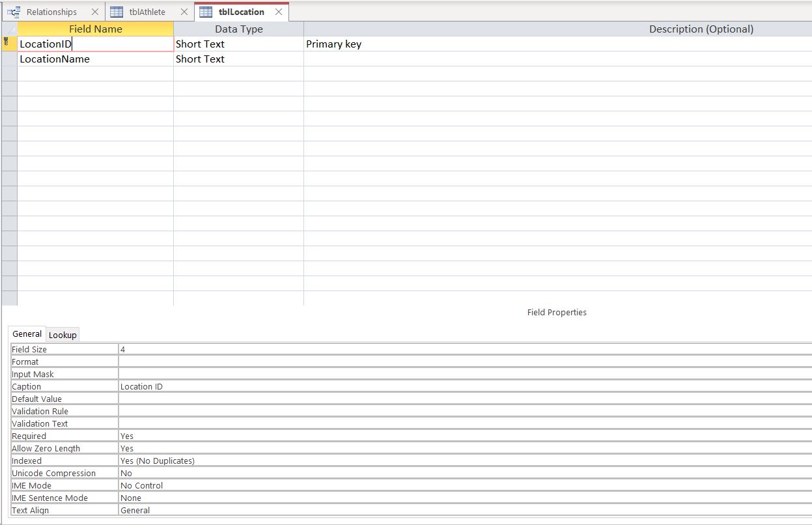
Task: Click the Field Properties heading
Action: (x=557, y=313)
